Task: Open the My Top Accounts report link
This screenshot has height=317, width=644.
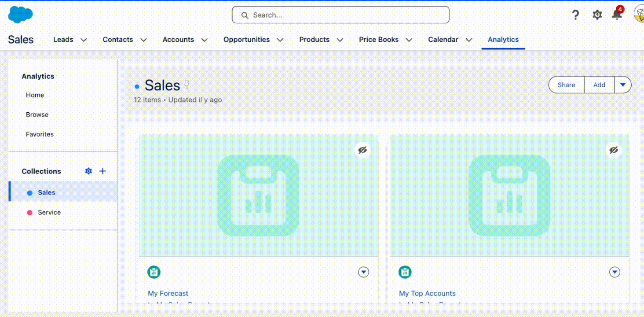Action: point(427,293)
